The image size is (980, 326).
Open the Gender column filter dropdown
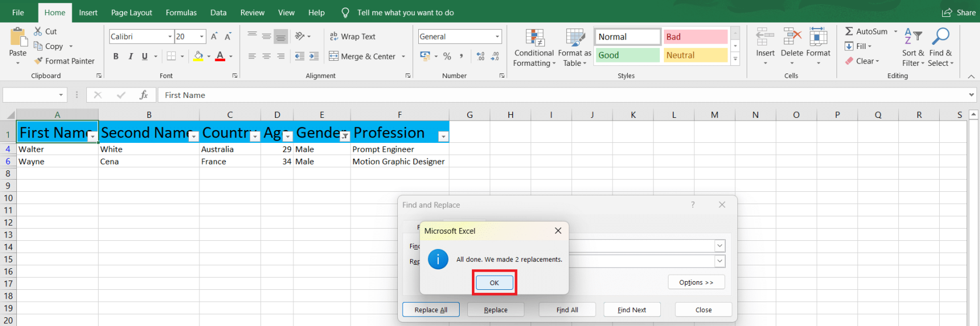point(345,136)
